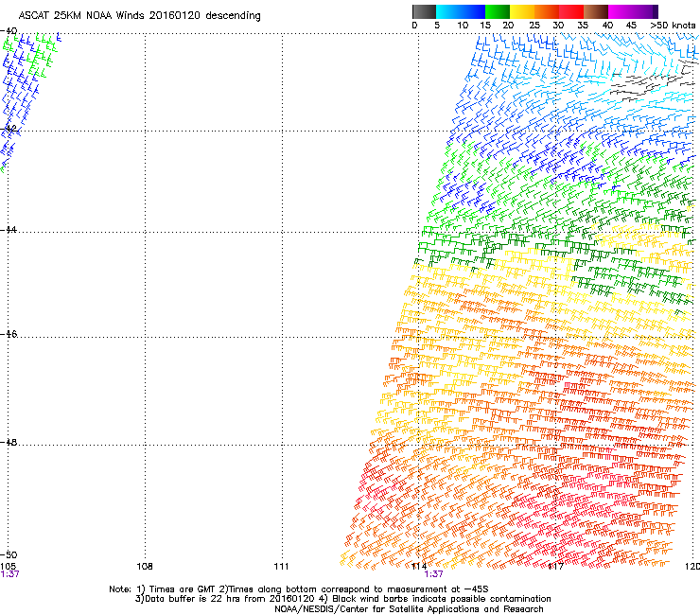Click the "-46" latitude axis label

click(x=9, y=334)
